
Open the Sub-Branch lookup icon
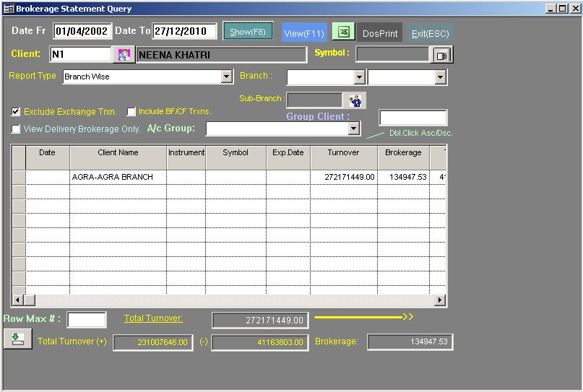coord(355,100)
